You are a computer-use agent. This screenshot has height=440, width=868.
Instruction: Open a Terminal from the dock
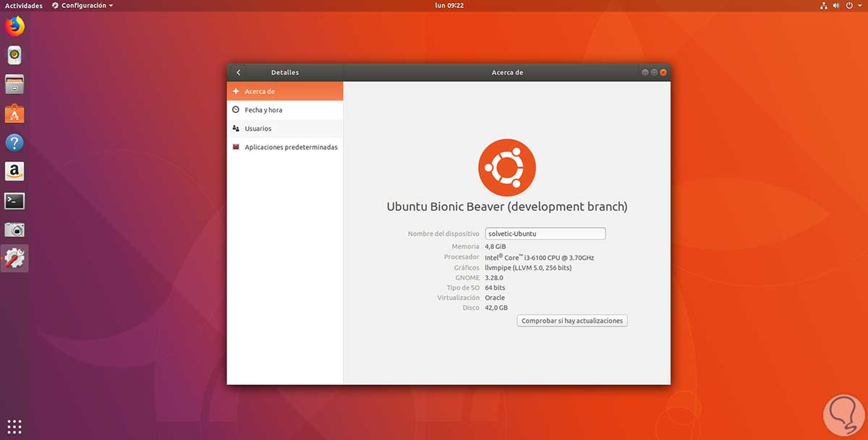[14, 201]
